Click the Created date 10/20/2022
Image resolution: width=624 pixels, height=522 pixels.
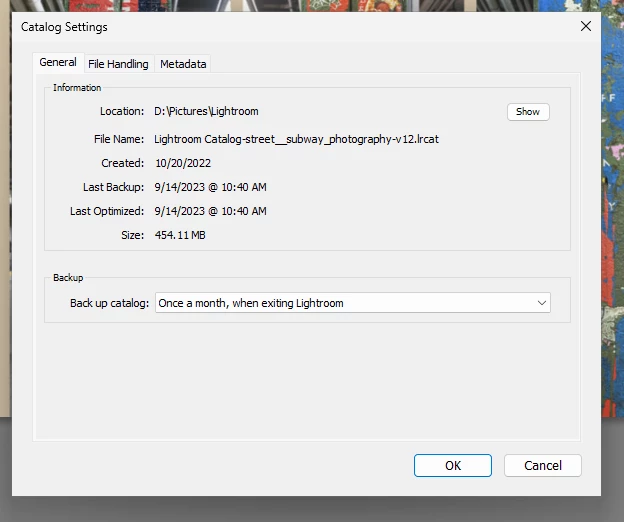point(183,163)
